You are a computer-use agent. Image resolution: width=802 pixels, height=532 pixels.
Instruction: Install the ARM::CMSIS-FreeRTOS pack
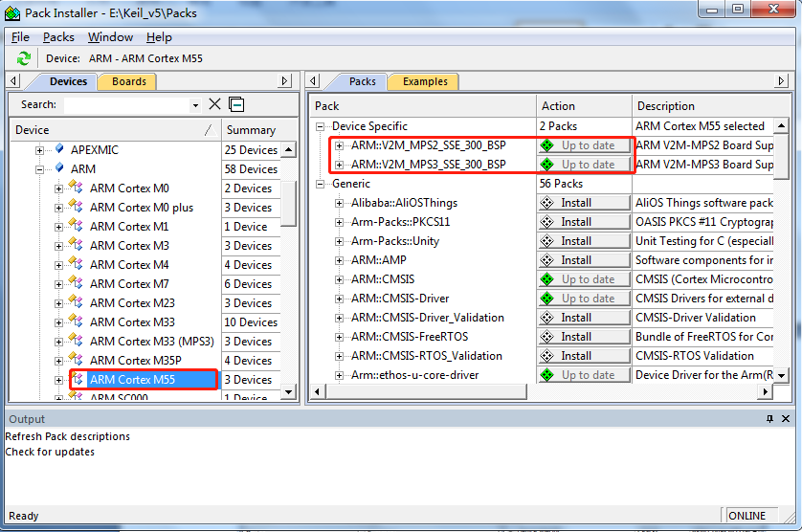[584, 337]
